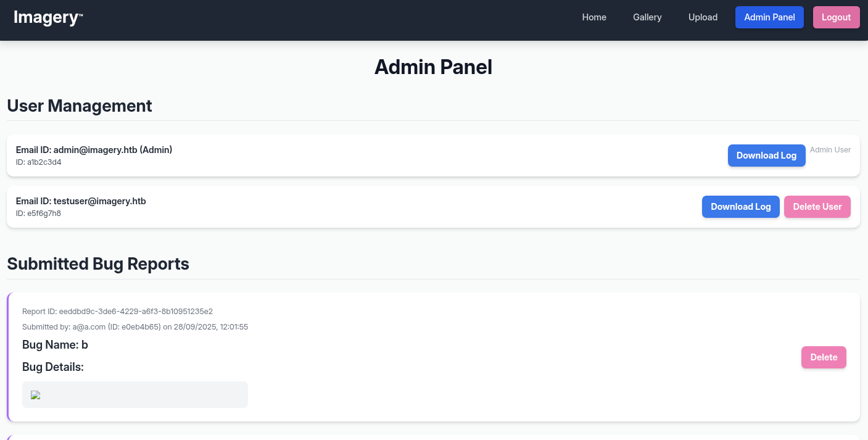The width and height of the screenshot is (868, 440).
Task: Navigate to the Upload page
Action: pos(703,17)
